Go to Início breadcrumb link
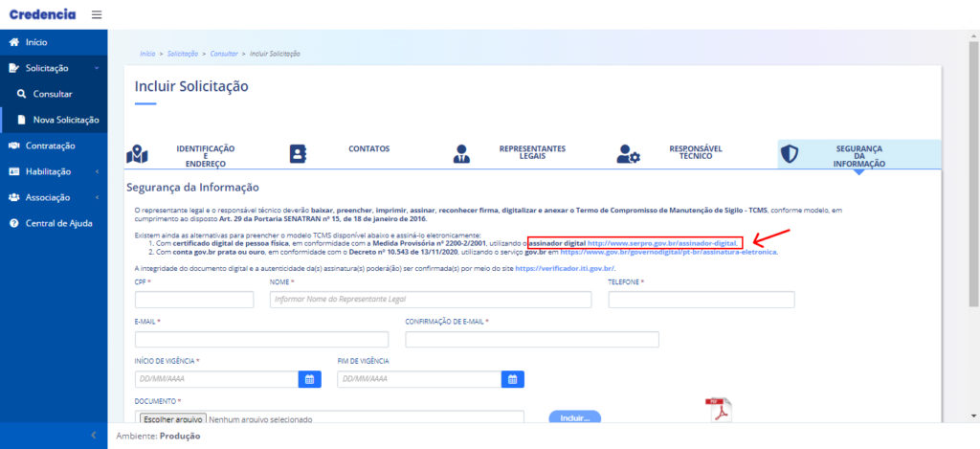Viewport: 980px width, 449px height. 147,54
